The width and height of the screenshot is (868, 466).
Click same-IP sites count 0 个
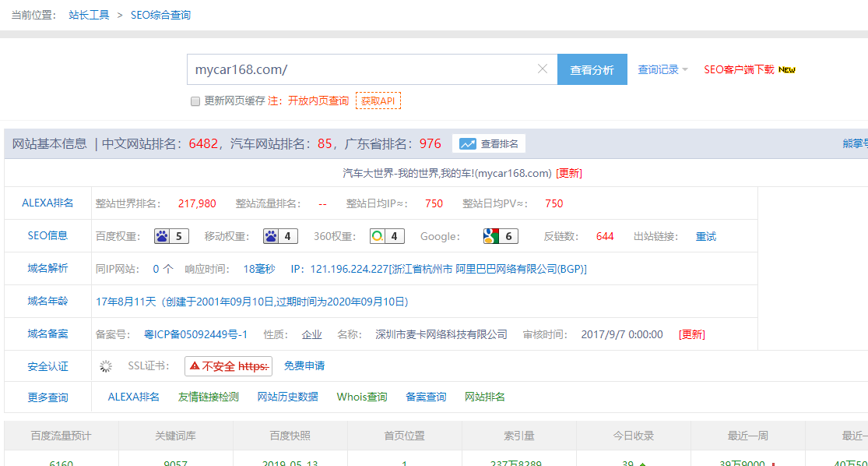[163, 269]
